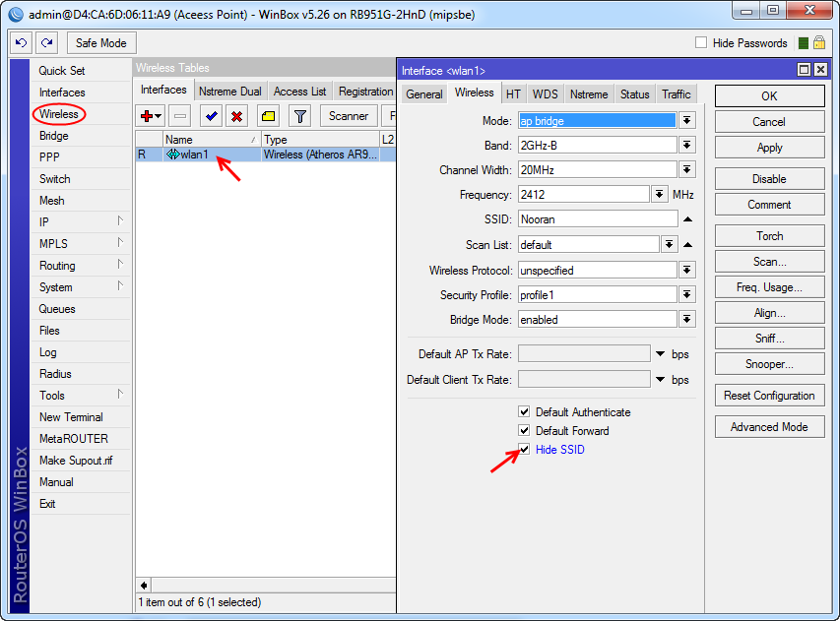
Task: Open the Frequency dropdown arrow
Action: click(659, 194)
